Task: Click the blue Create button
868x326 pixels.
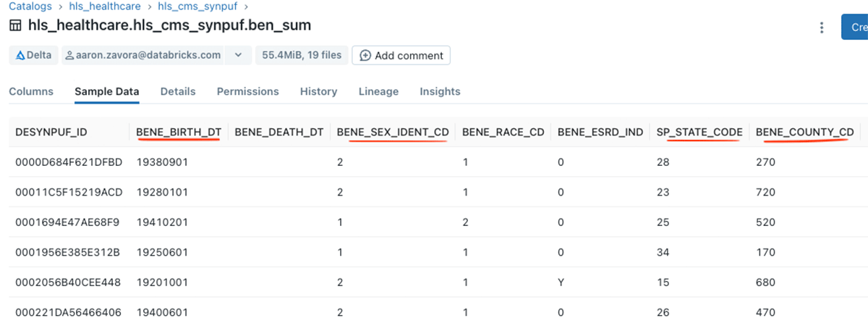Action: pyautogui.click(x=856, y=27)
